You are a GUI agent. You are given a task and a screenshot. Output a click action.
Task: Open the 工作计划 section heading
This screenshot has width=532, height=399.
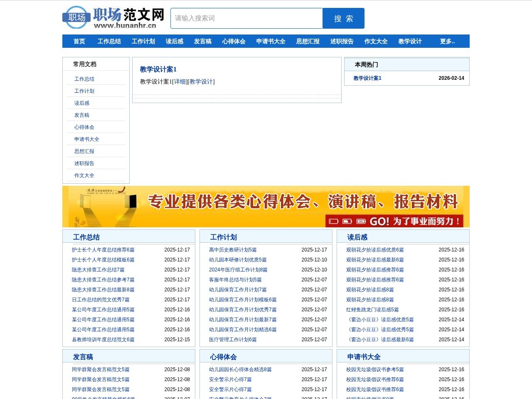[224, 237]
